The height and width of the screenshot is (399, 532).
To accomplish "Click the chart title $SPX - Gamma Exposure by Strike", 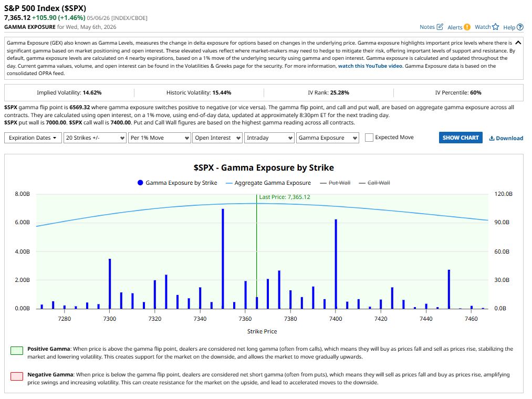I will point(264,167).
